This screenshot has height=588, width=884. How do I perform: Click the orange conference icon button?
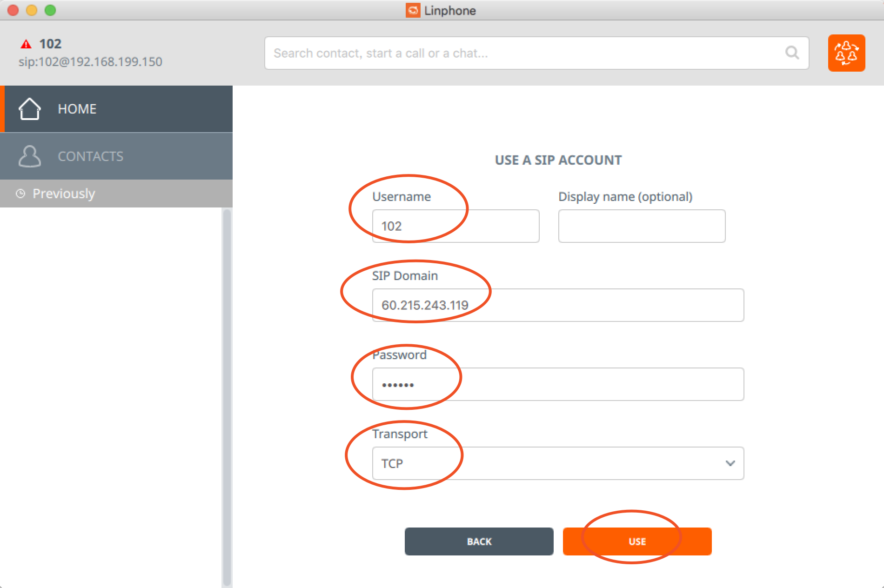(x=846, y=53)
